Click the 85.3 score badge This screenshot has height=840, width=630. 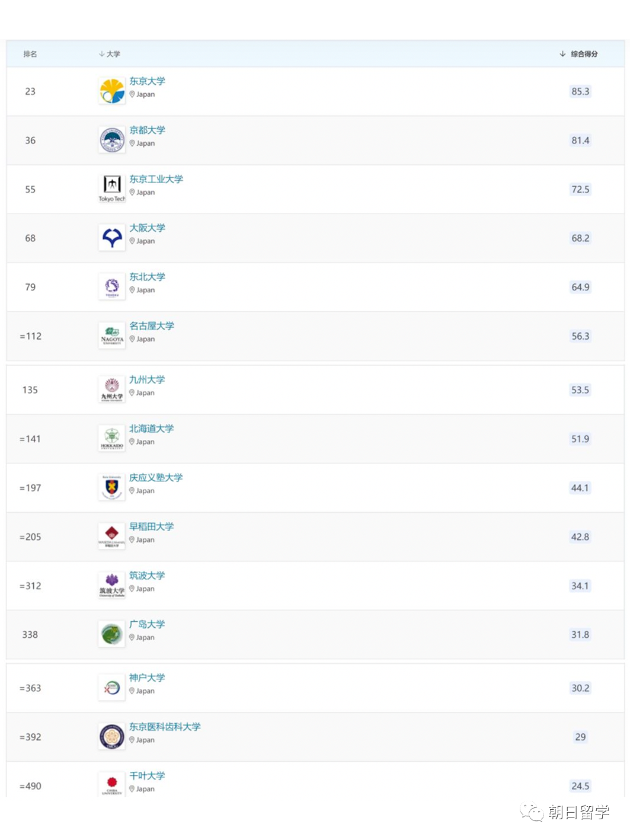coord(580,91)
